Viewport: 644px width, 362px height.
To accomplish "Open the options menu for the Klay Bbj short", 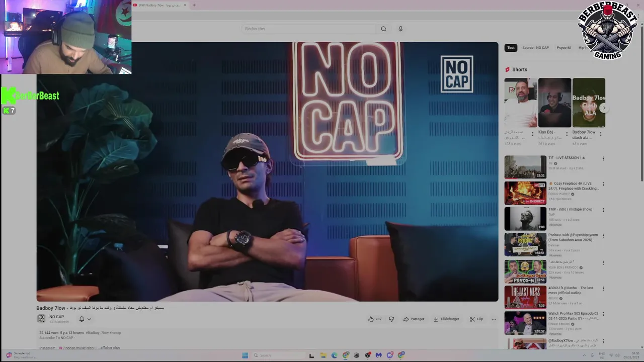I will point(567,134).
